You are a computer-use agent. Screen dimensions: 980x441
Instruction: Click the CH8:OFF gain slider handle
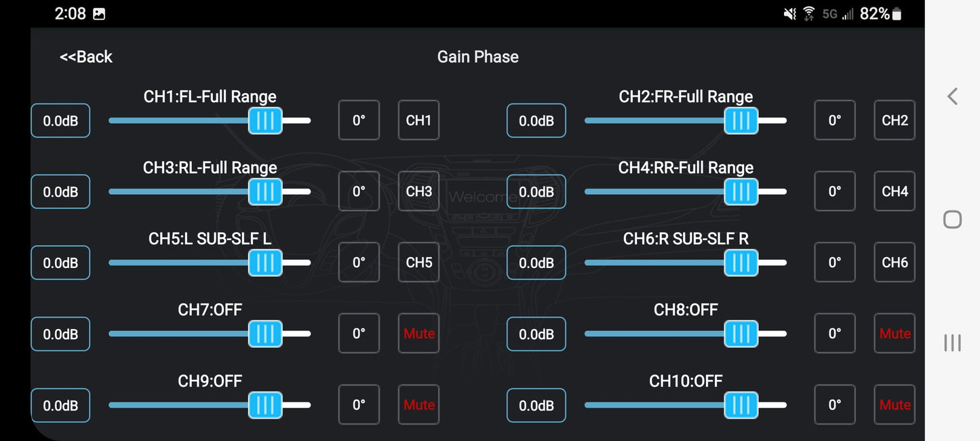(741, 334)
